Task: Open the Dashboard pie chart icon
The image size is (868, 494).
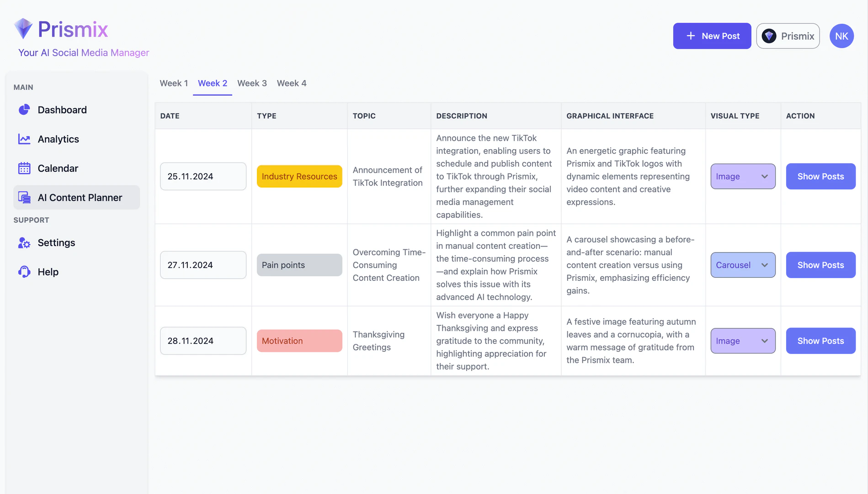Action: tap(23, 110)
